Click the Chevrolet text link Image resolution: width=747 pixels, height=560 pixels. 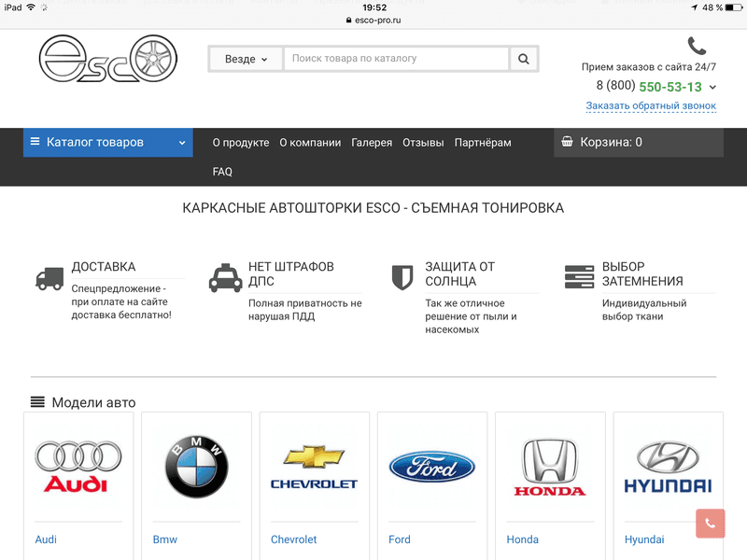tap(293, 539)
